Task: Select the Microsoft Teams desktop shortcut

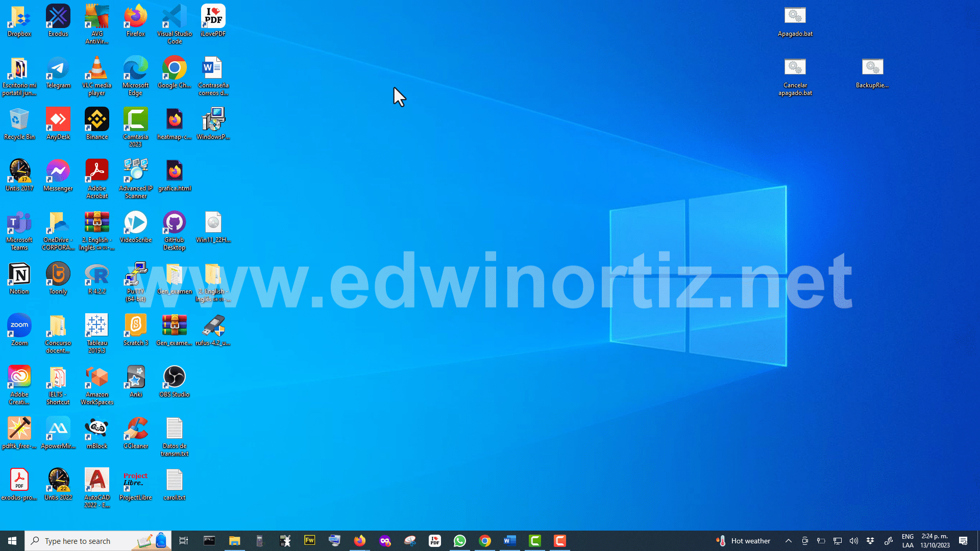Action: (19, 231)
